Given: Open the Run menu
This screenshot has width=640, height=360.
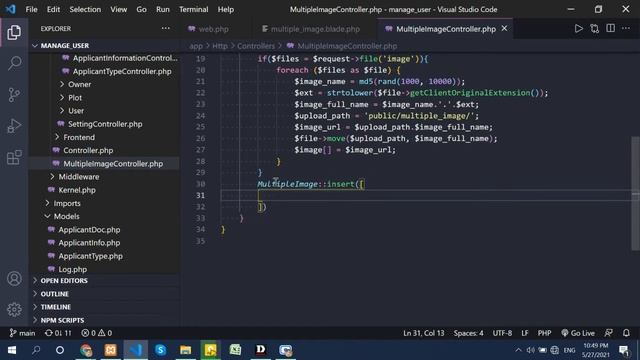Looking at the screenshot, I should pyautogui.click(x=162, y=9).
